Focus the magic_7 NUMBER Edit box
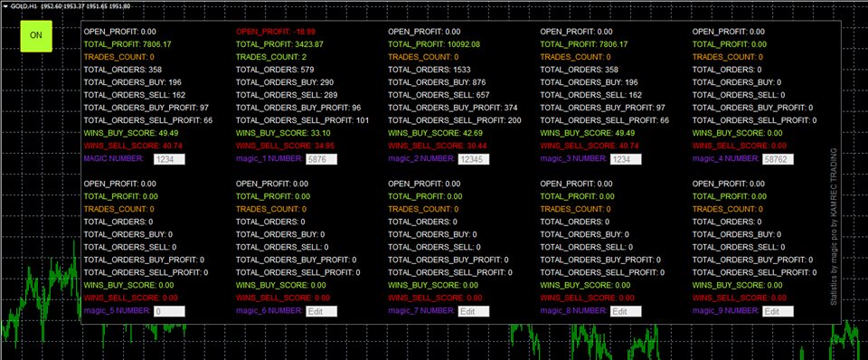The image size is (868, 360). coord(473,312)
